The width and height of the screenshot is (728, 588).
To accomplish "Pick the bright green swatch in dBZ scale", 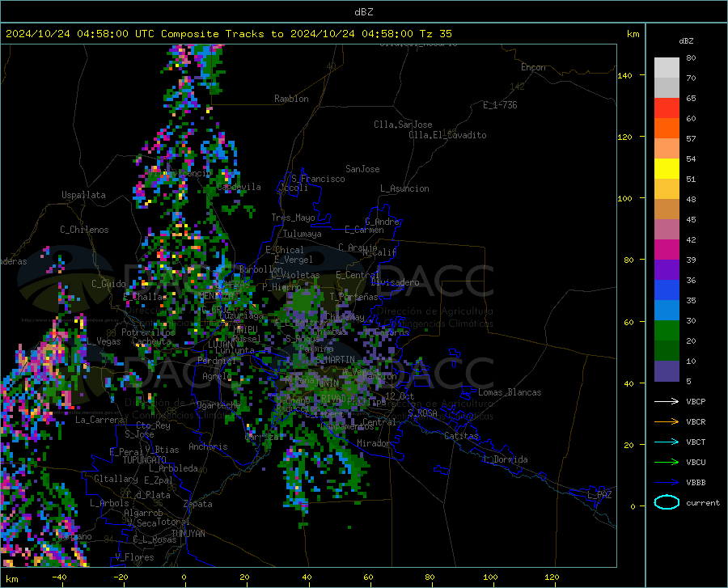I will [667, 331].
